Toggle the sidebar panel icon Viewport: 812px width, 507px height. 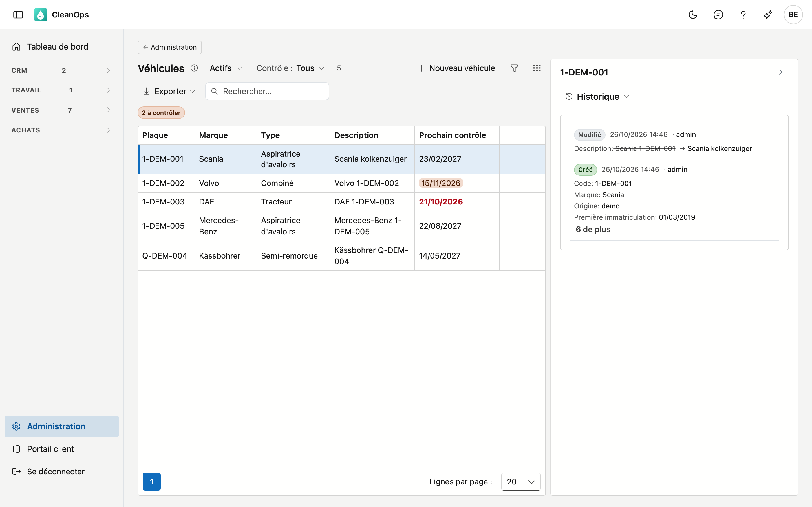18,14
